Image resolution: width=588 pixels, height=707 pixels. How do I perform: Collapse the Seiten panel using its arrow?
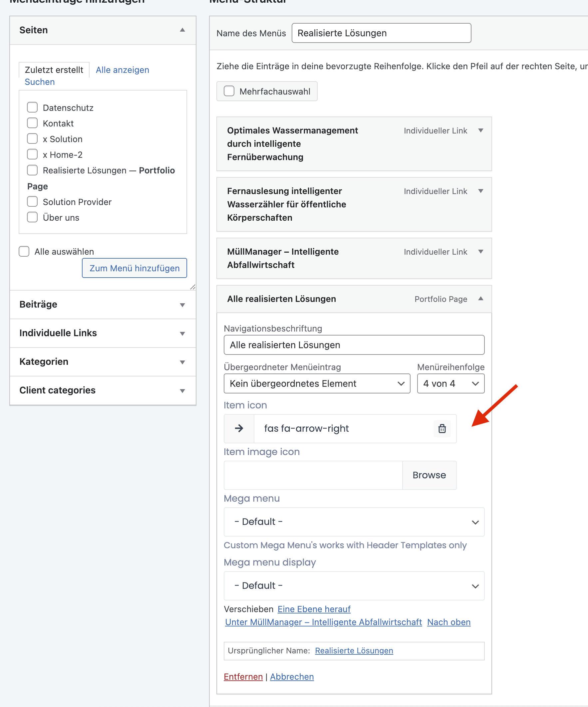tap(182, 30)
